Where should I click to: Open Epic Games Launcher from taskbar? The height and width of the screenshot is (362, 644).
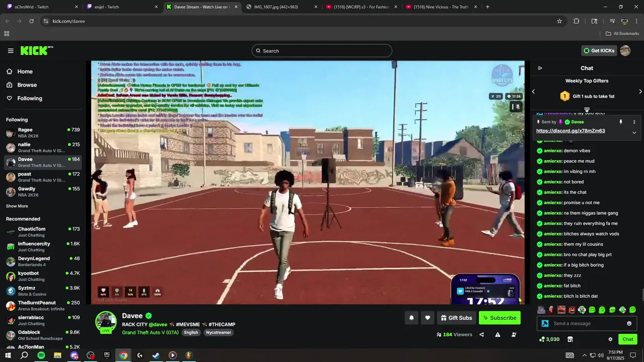107,355
